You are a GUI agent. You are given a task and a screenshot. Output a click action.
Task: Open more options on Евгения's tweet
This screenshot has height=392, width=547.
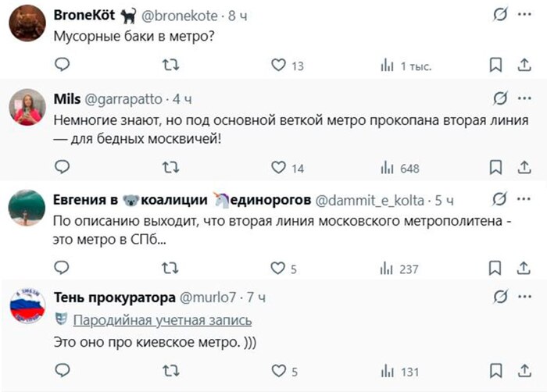[523, 200]
